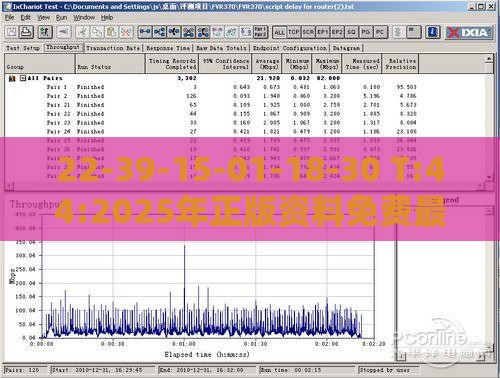
Task: Click the Delete red X icon
Action: click(x=126, y=32)
